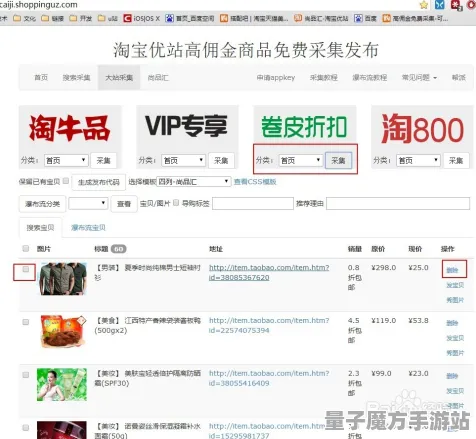Viewport: 476px width, 439px height.
Task: Open the 搭配吧 淘宝天猫 bookmark
Action: click(x=254, y=18)
